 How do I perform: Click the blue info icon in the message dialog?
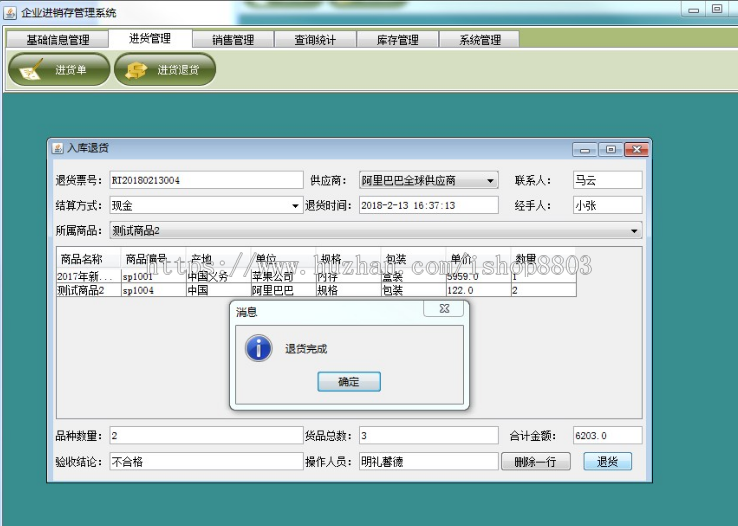[x=258, y=348]
